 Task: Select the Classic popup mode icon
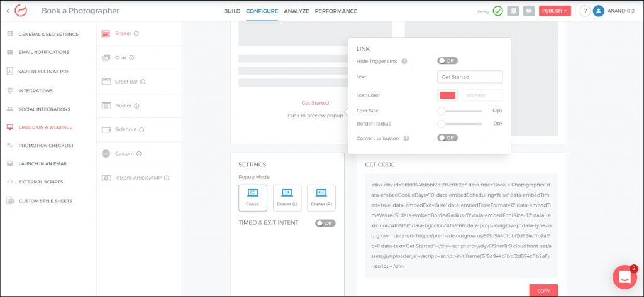pyautogui.click(x=253, y=197)
